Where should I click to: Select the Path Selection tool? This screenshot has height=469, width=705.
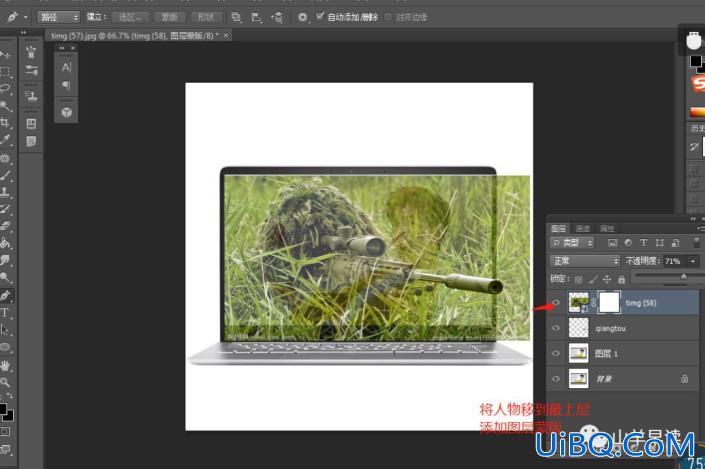(5, 330)
